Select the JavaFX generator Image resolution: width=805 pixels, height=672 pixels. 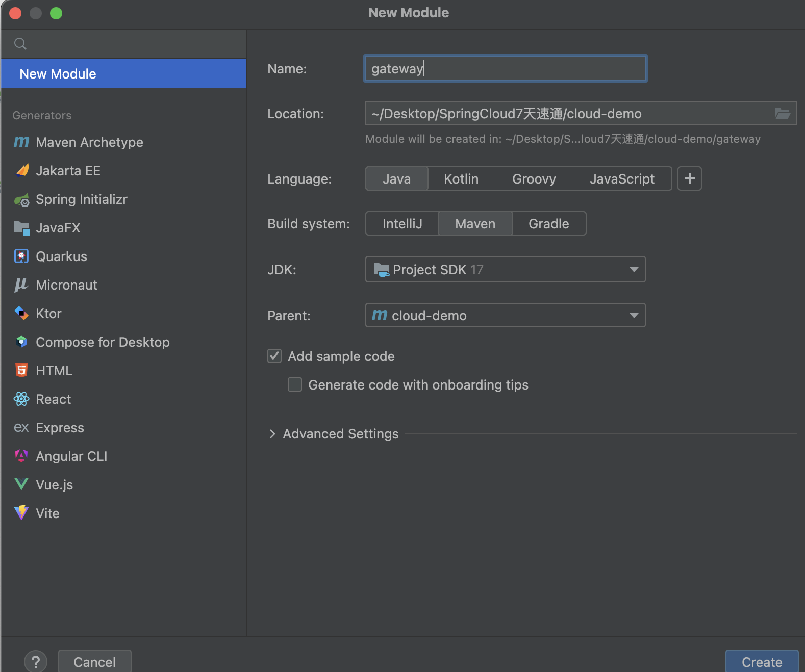point(123,228)
